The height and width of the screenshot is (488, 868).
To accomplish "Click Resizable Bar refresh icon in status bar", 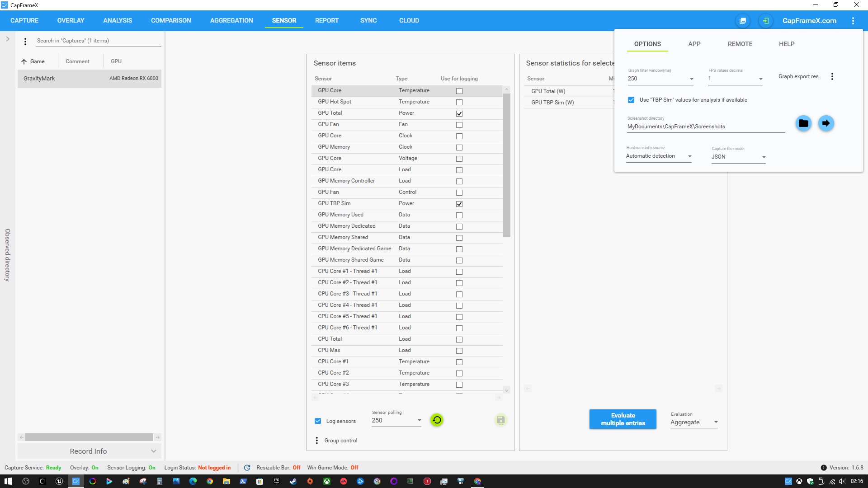I will click(247, 468).
